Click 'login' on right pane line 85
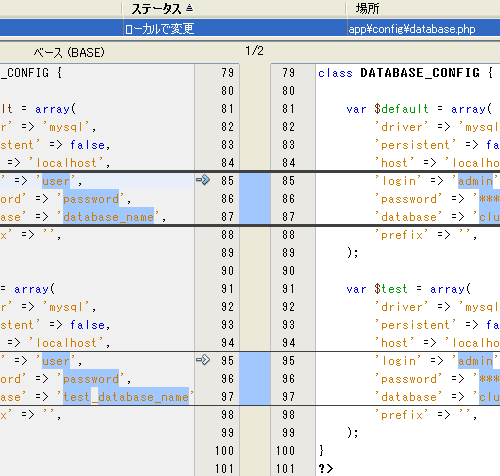Viewport: 500px width, 476px height. point(398,181)
